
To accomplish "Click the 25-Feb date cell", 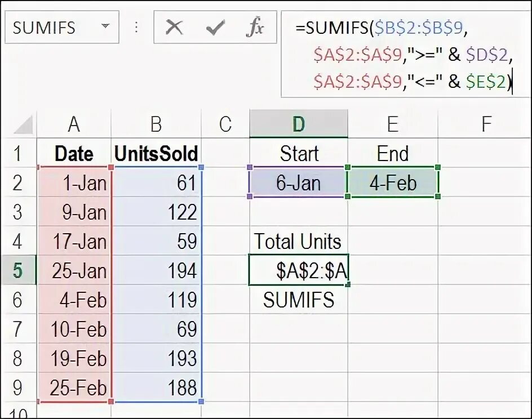I will coord(74,388).
